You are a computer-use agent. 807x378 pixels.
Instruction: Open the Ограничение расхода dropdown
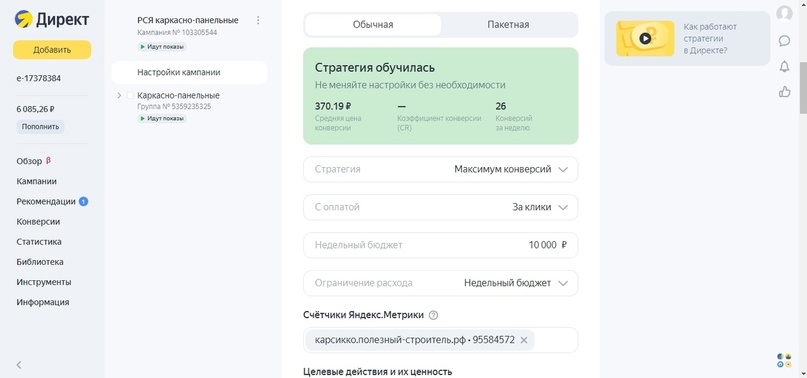(x=441, y=283)
